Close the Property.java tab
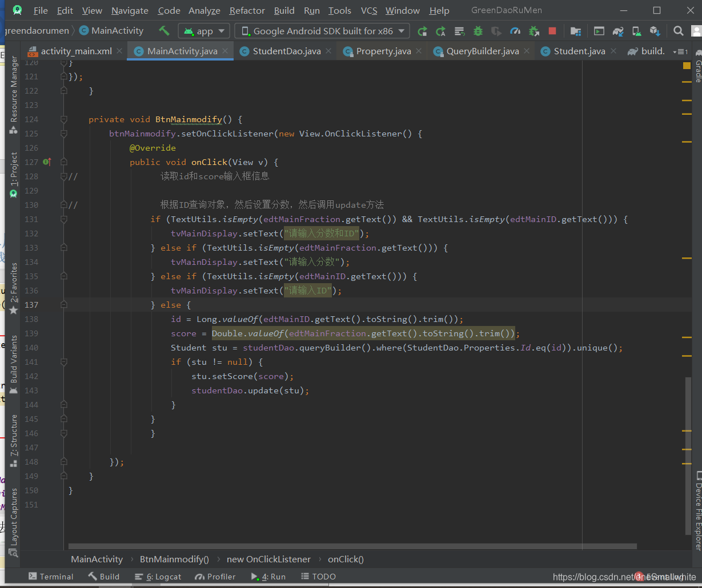The image size is (702, 588). point(419,51)
